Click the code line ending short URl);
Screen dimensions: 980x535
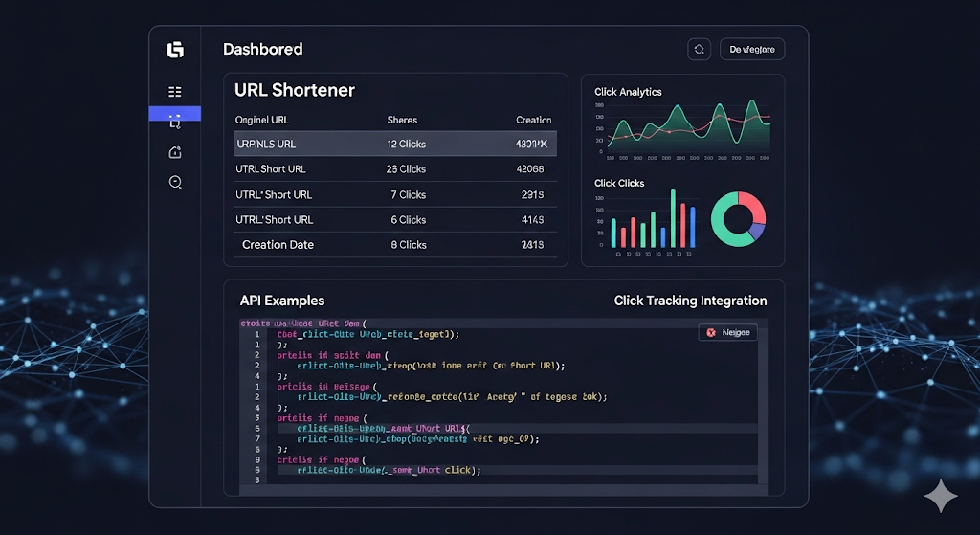[431, 366]
